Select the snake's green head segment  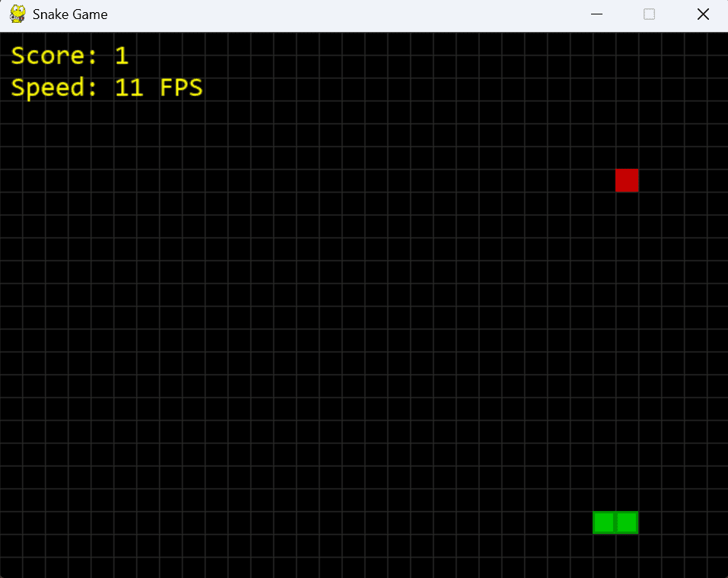point(627,522)
